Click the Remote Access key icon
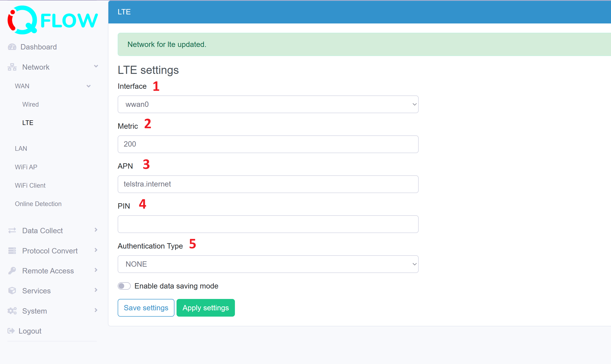The width and height of the screenshot is (611, 364). click(12, 271)
